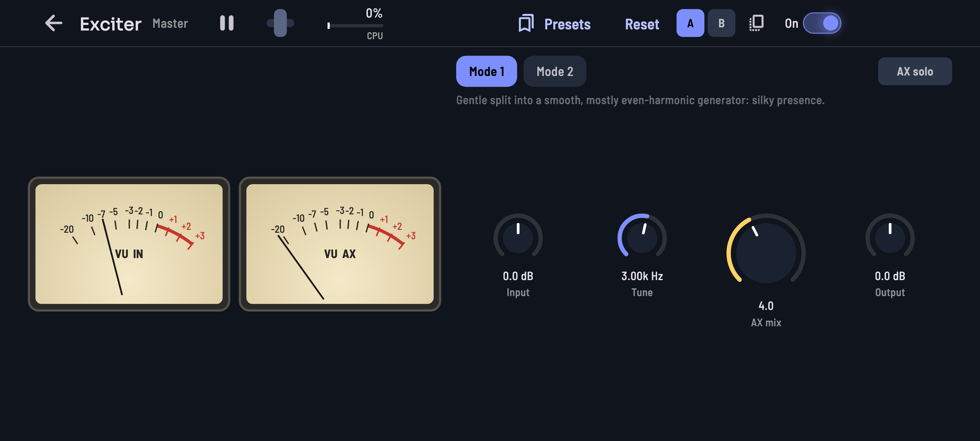Enable the AX solo button
980x441 pixels.
915,71
